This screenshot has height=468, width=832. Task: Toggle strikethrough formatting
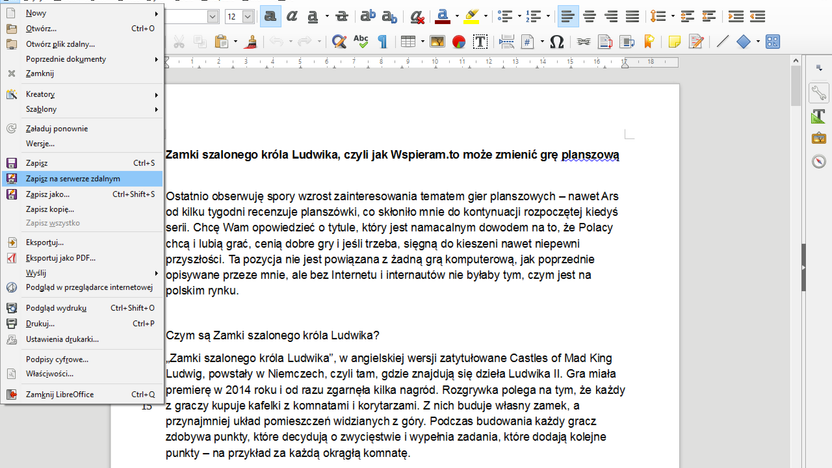click(x=342, y=16)
